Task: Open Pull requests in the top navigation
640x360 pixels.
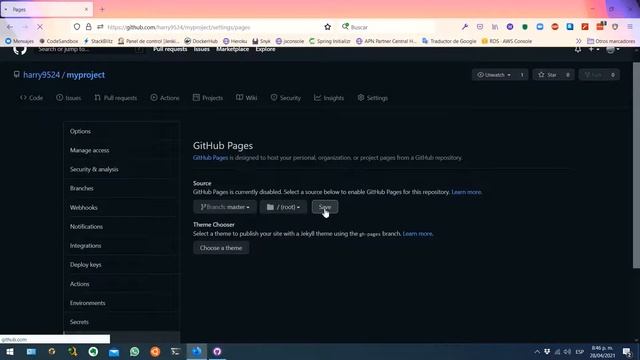Action: [x=170, y=49]
